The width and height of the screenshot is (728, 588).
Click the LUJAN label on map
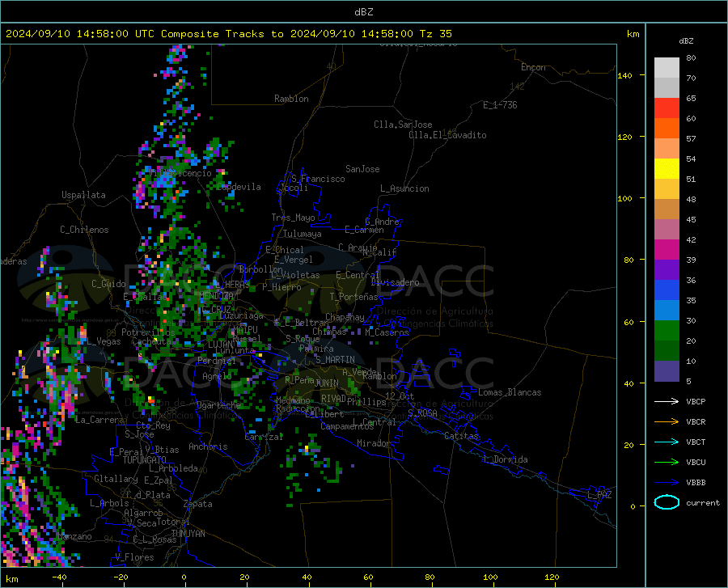220,345
